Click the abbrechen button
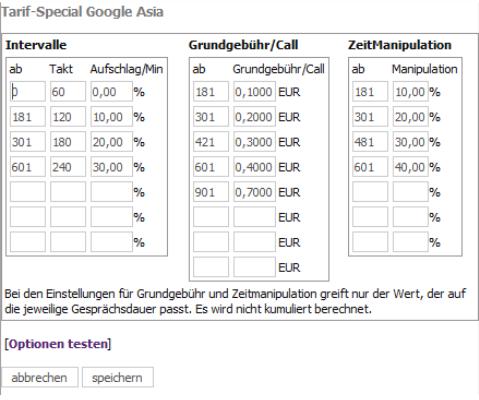 [x=40, y=377]
